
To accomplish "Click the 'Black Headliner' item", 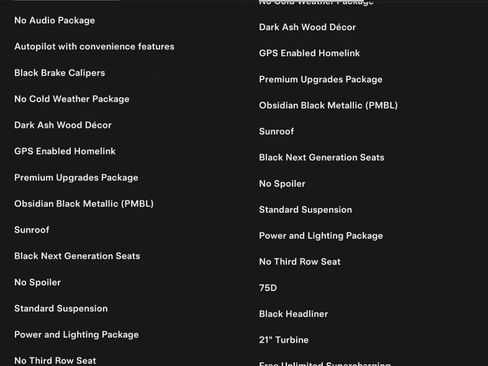I will pos(294,314).
